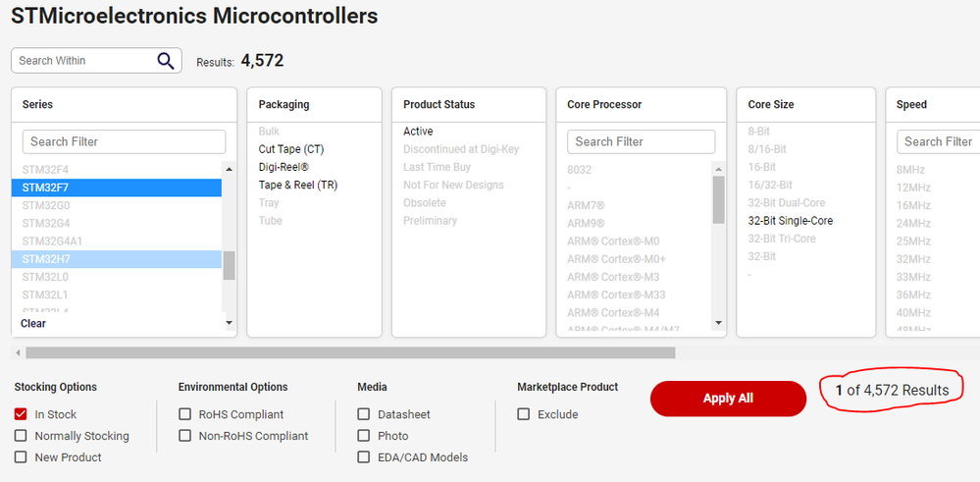Screen dimensions: 980x482
Task: Click the Core Processor up scroll arrow
Action: pos(718,169)
